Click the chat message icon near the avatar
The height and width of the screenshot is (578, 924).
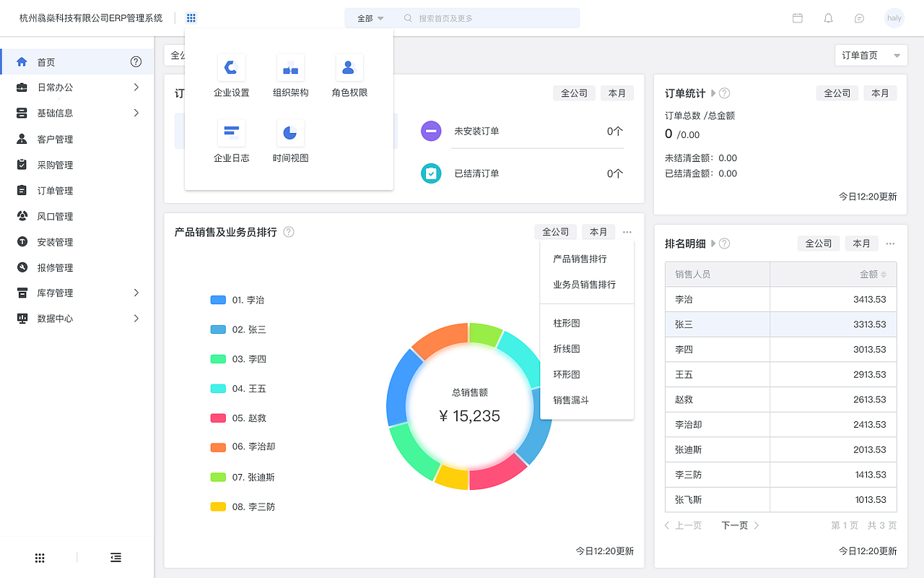859,18
